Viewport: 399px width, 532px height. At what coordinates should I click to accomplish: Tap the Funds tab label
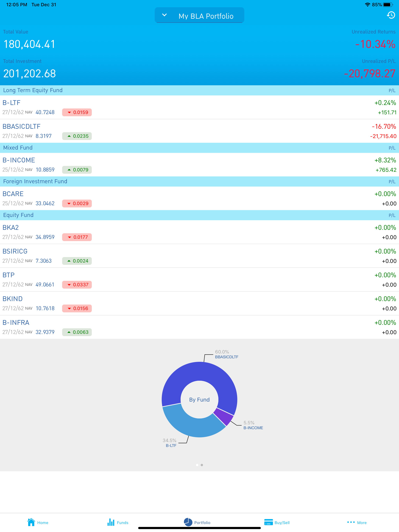coord(123,523)
